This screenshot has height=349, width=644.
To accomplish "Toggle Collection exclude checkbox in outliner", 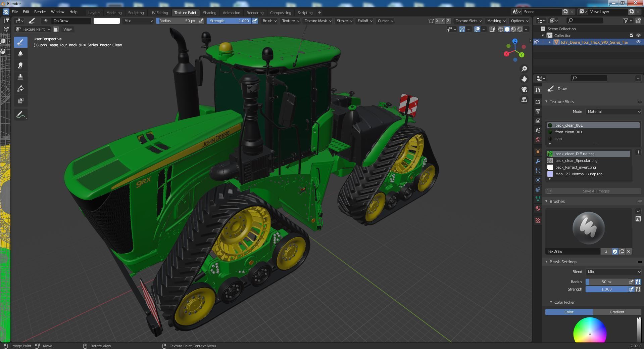I will coord(632,35).
